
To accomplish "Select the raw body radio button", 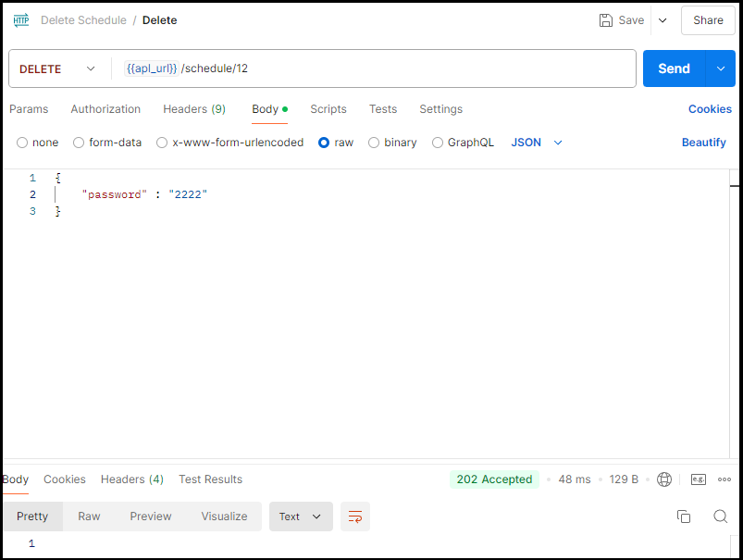I will click(x=324, y=143).
